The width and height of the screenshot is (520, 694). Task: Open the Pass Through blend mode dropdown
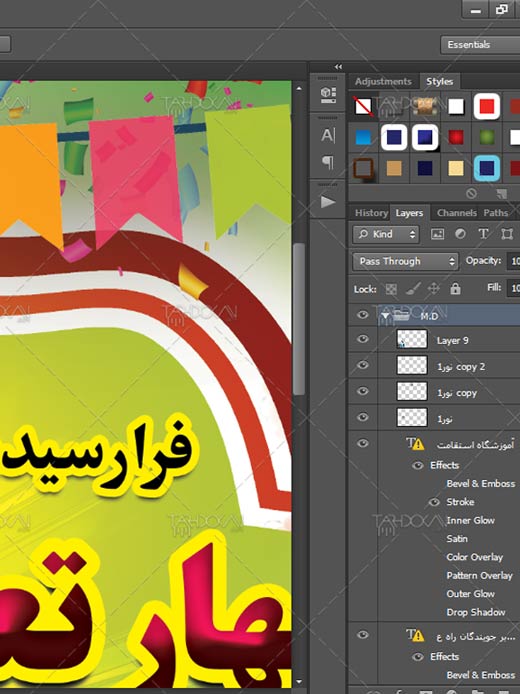(405, 261)
